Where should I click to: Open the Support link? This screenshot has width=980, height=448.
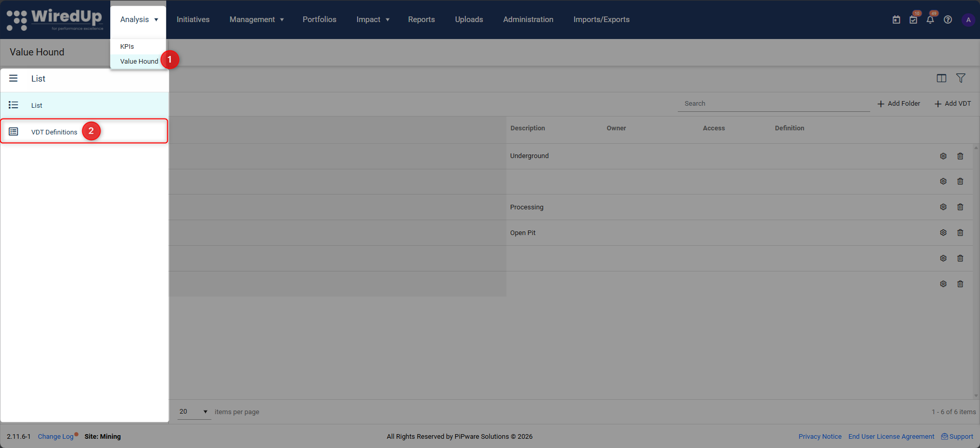(957, 437)
